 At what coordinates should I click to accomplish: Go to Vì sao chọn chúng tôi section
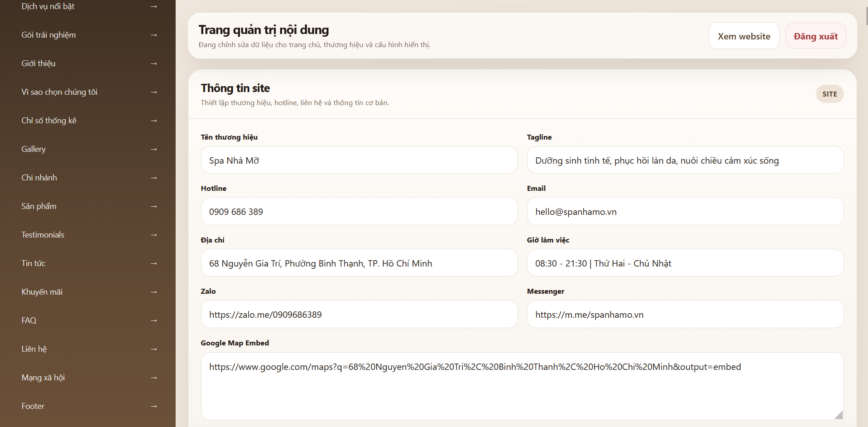coord(59,92)
